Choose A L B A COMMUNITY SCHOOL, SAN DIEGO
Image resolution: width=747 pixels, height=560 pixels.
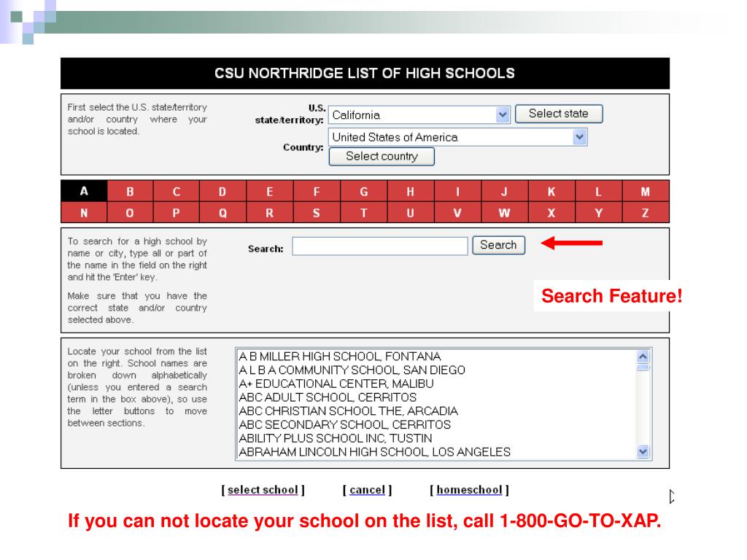(x=436, y=370)
